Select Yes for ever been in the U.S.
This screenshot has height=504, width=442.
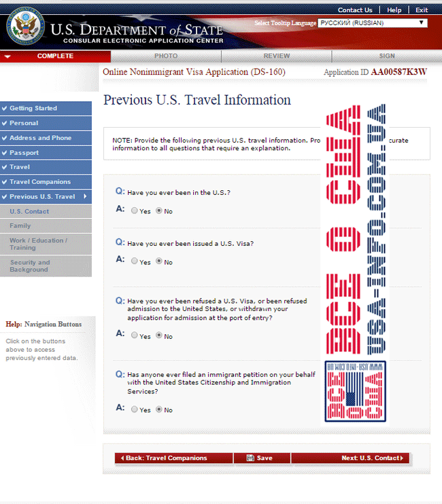pos(135,211)
